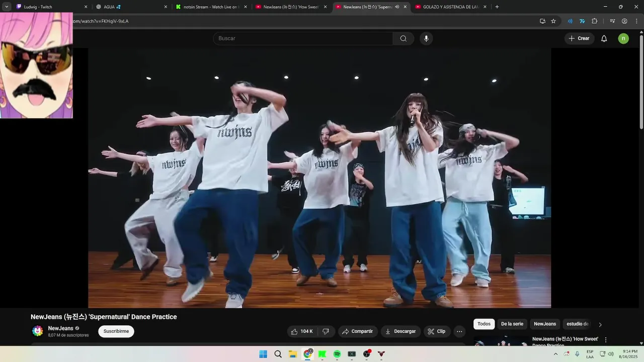644x362 pixels.
Task: Open the 9:14 PM clock and date
Action: point(630,354)
